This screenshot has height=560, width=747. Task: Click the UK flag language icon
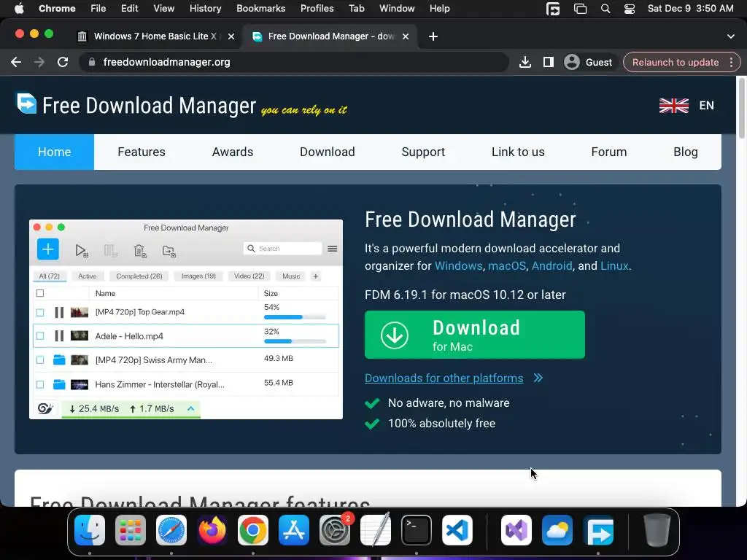point(673,105)
